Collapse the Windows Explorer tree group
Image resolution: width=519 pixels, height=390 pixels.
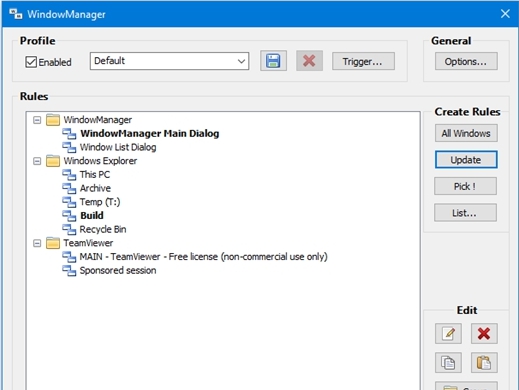click(x=37, y=161)
